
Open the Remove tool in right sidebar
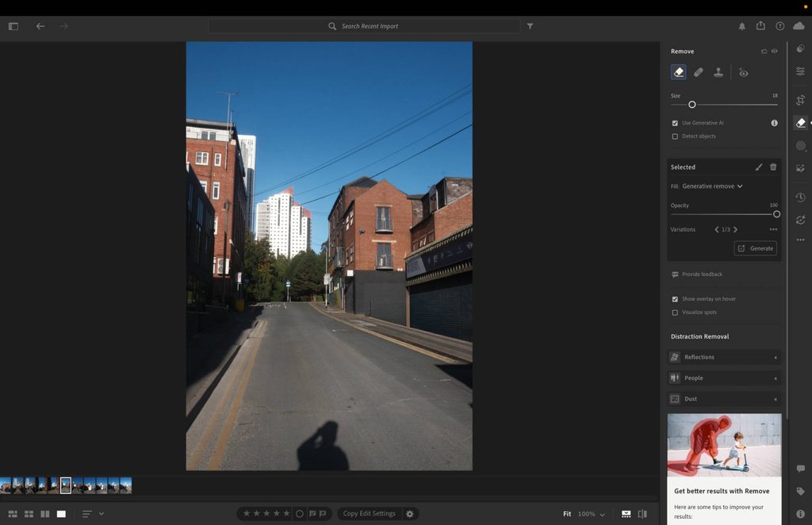[x=801, y=123]
